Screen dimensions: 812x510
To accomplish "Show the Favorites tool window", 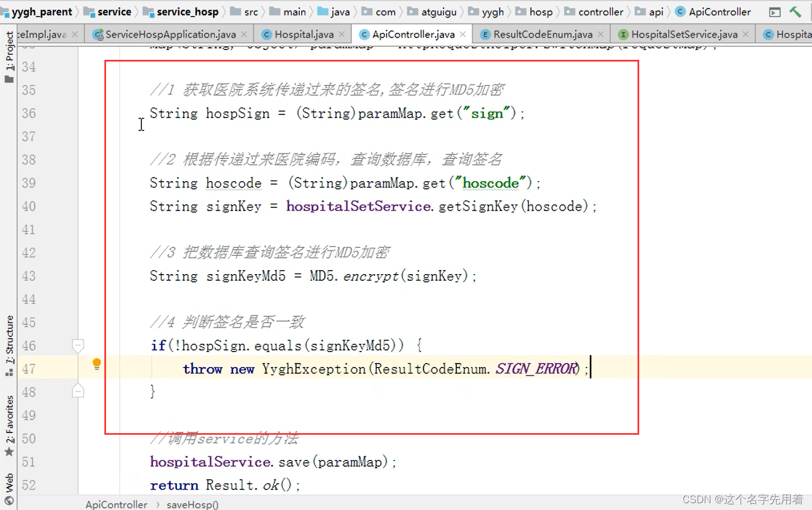I will pos(9,426).
